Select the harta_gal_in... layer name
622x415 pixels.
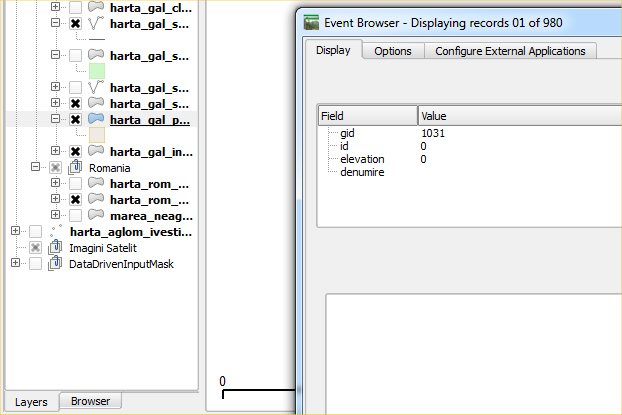151,152
